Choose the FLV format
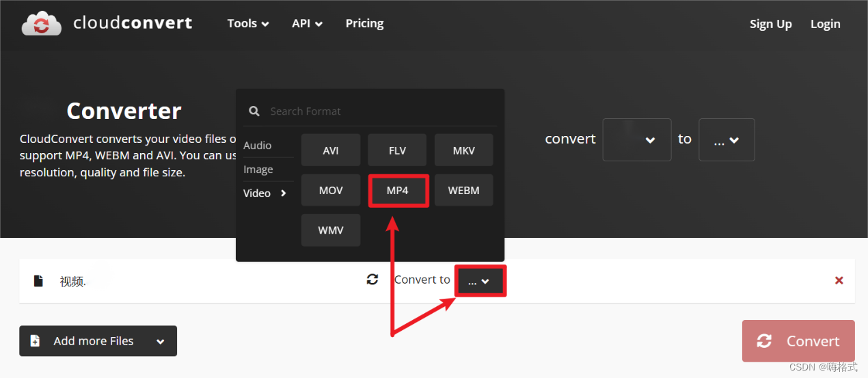 tap(397, 150)
